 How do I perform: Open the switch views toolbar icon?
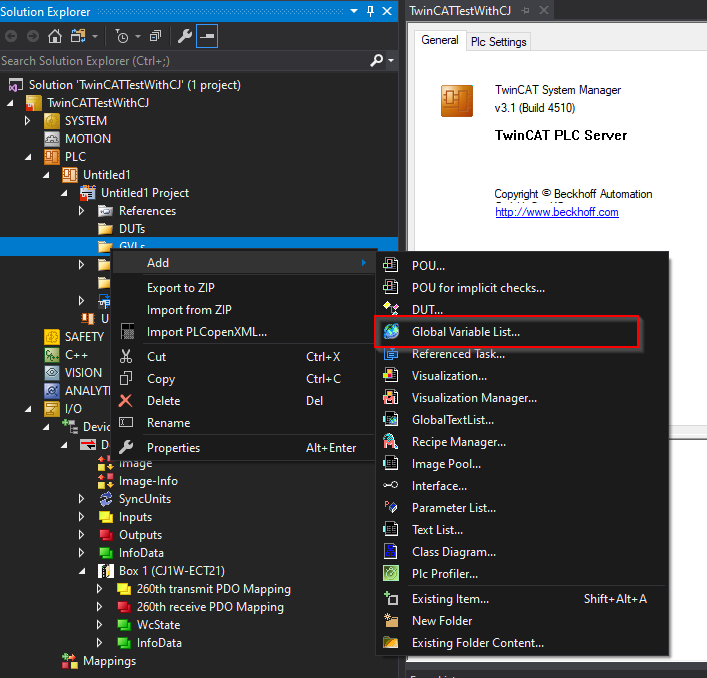pyautogui.click(x=78, y=36)
